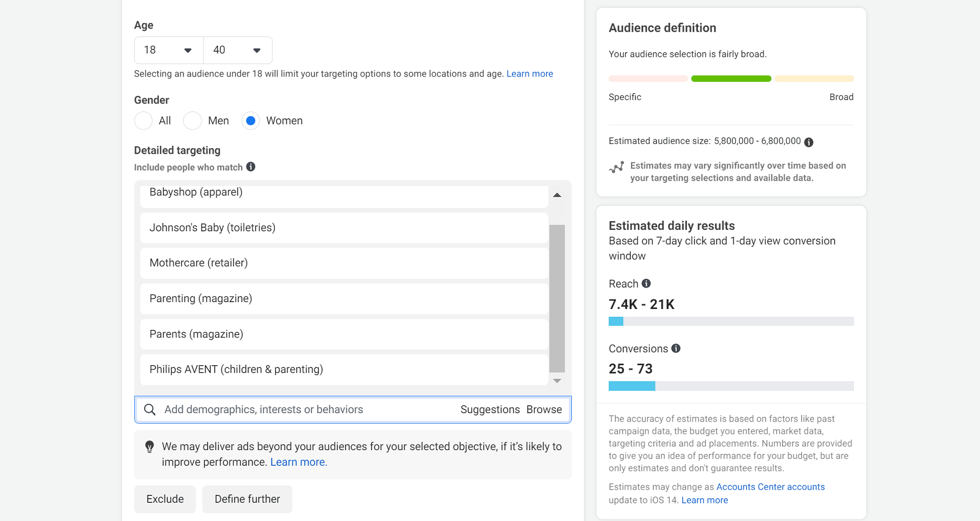Click the 25 - 73 conversions value
980x521 pixels.
tap(631, 369)
